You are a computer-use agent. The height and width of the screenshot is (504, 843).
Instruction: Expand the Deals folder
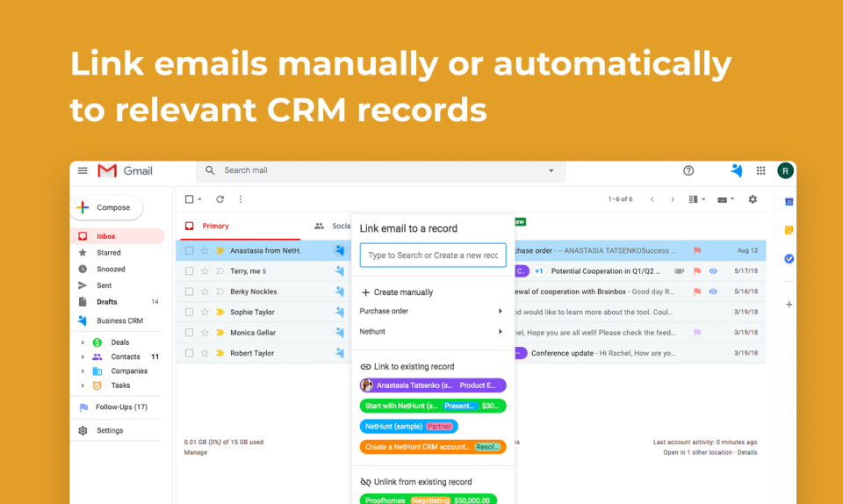coord(83,342)
